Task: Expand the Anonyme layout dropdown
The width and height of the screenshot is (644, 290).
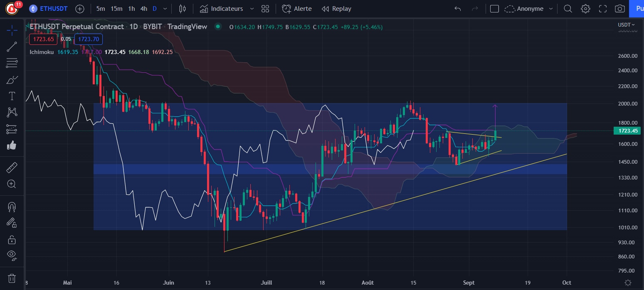Action: click(x=551, y=9)
